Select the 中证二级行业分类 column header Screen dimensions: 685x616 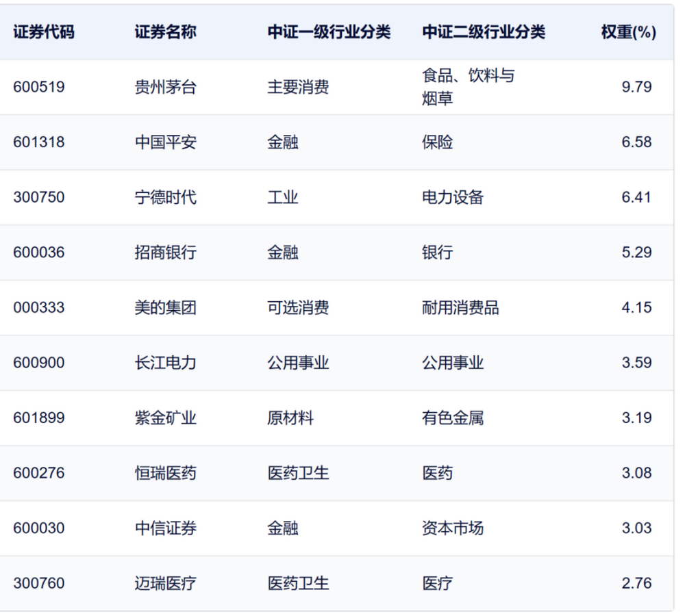tap(484, 32)
